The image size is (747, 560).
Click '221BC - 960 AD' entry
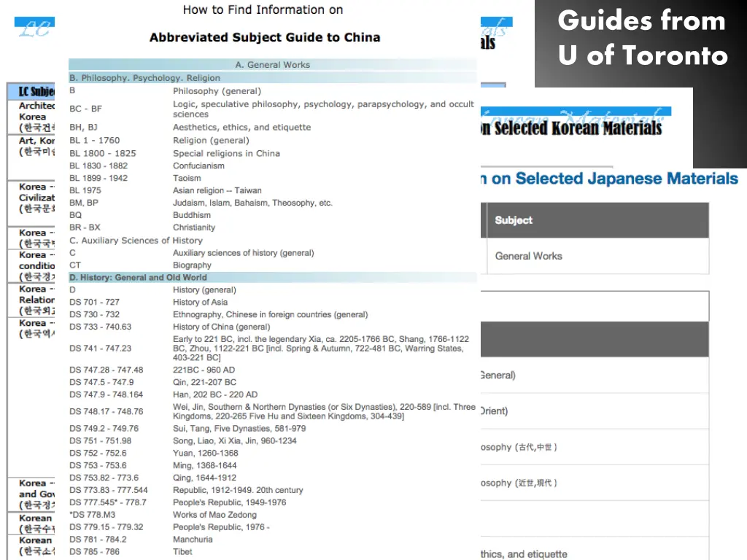pyautogui.click(x=204, y=370)
